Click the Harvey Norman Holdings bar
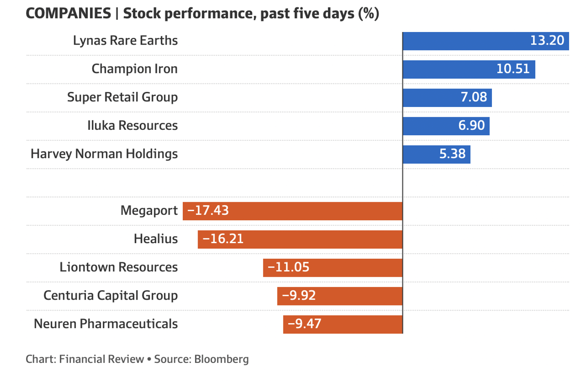Screen dimensions: 588x391 tap(436, 154)
